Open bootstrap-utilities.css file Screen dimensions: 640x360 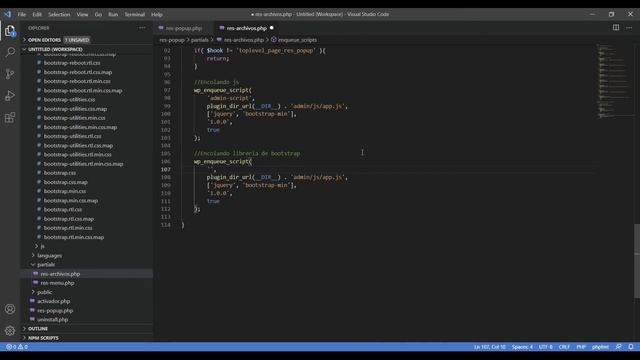tap(69, 100)
